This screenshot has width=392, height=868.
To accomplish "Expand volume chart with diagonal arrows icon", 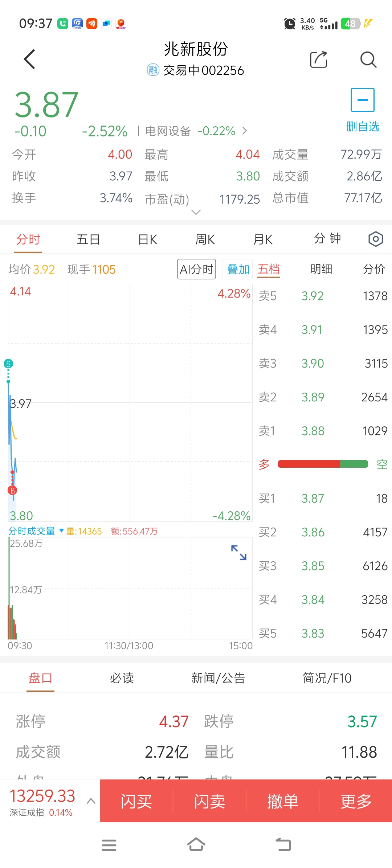I will pyautogui.click(x=239, y=552).
